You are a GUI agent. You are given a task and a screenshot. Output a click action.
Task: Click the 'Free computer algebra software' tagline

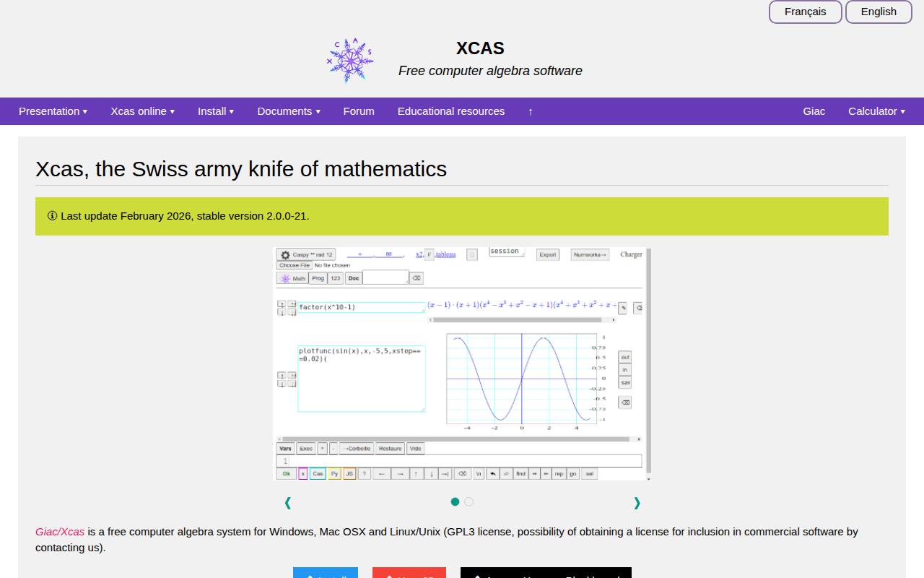click(x=490, y=71)
